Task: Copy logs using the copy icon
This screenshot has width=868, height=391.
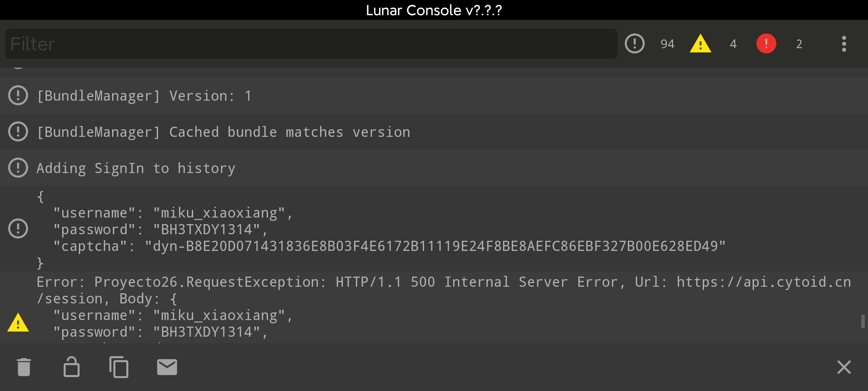Action: [119, 367]
